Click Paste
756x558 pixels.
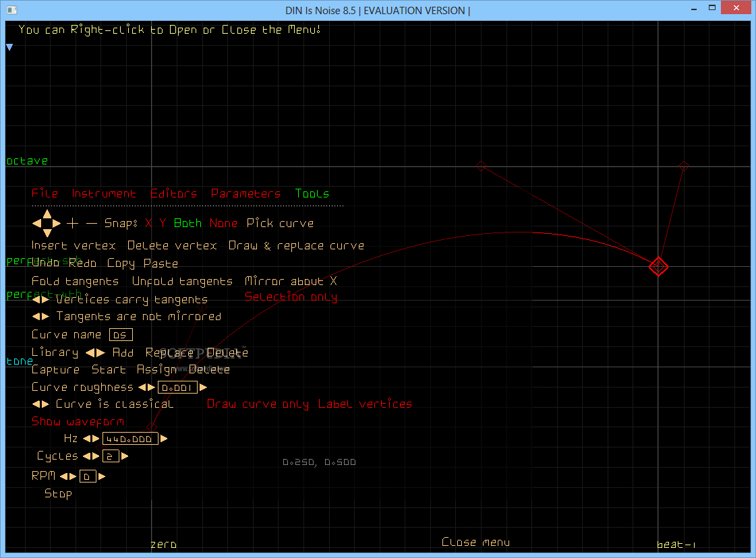(x=161, y=263)
